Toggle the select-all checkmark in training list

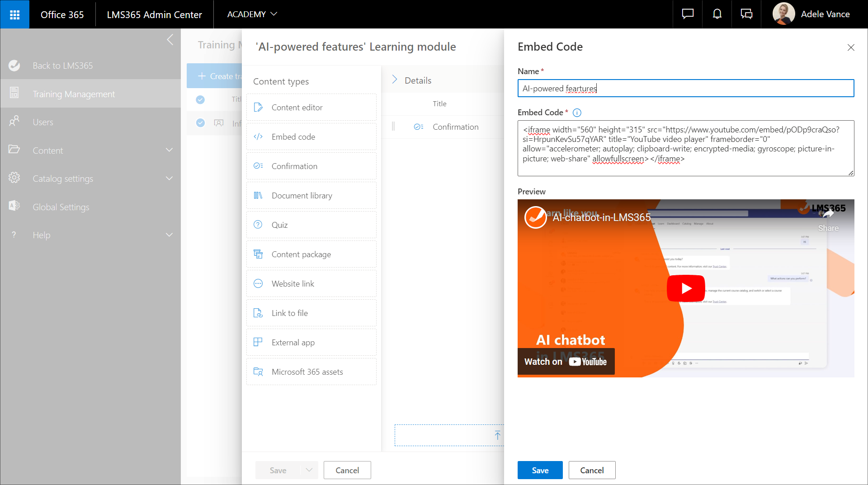(200, 99)
